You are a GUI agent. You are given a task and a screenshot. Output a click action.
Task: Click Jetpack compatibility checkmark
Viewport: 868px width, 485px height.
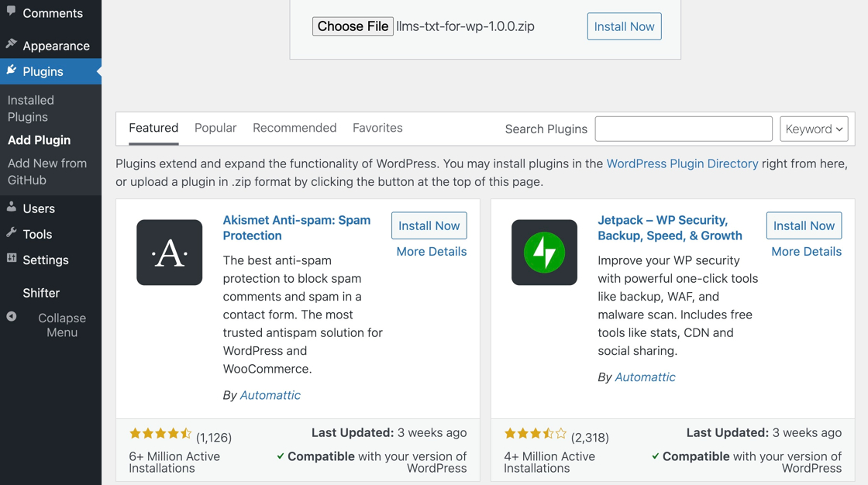pyautogui.click(x=656, y=456)
